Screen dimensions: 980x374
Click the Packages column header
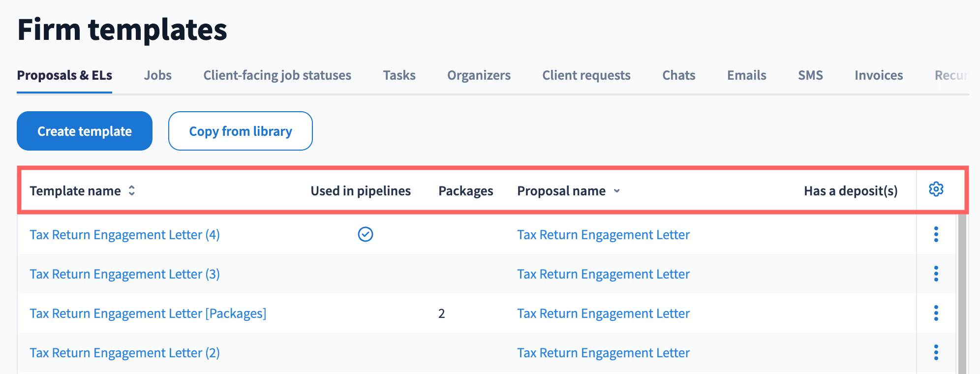point(466,191)
